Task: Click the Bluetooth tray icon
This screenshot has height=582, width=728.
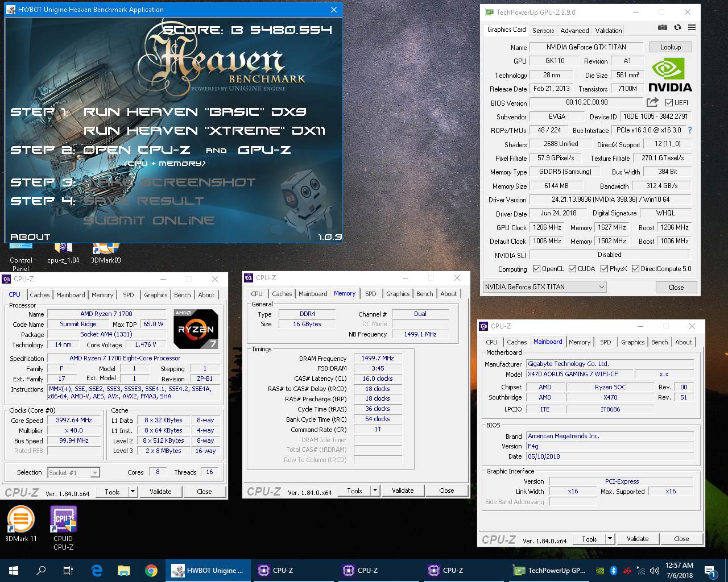Action: [x=614, y=571]
